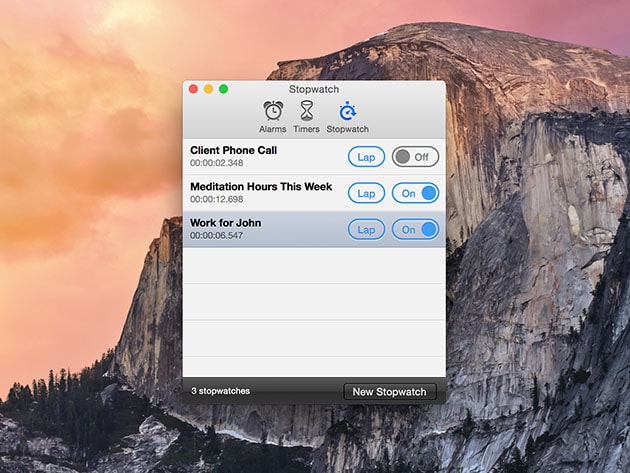Click the New Stopwatch button
The width and height of the screenshot is (630, 473).
point(390,392)
